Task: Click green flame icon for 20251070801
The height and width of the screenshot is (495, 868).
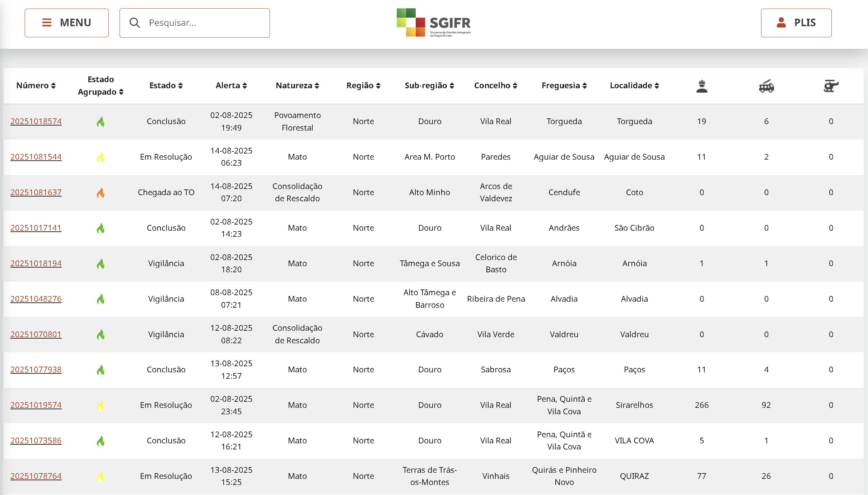Action: [101, 335]
